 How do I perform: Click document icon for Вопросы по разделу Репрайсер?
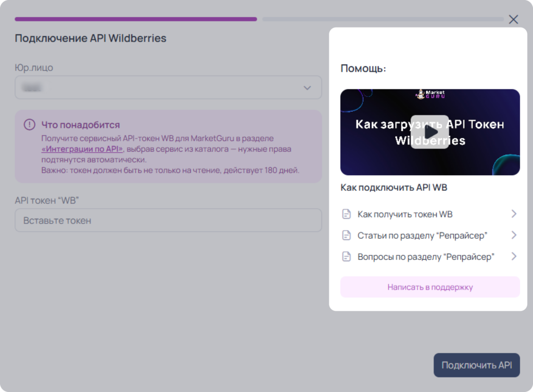click(346, 257)
